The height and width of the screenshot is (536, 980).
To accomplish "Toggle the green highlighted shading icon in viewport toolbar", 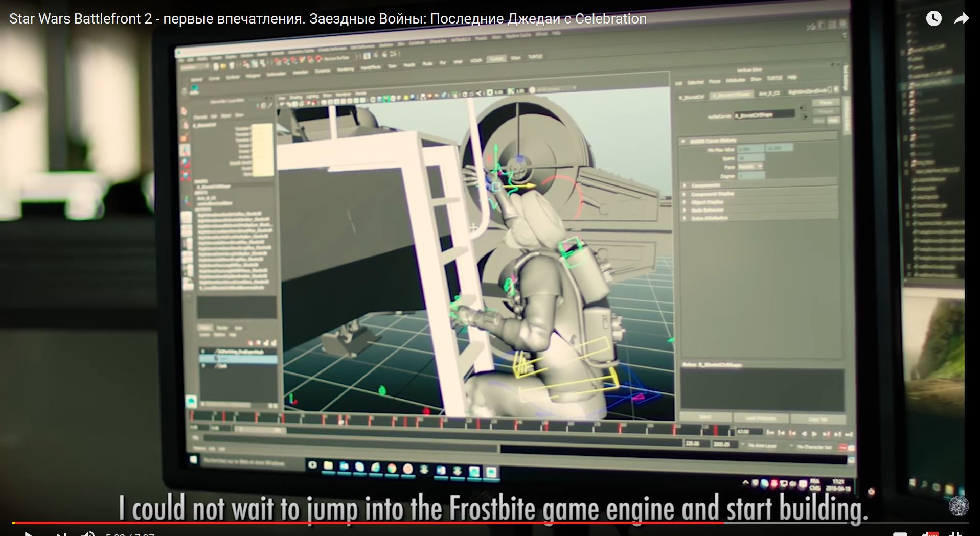I will [385, 99].
